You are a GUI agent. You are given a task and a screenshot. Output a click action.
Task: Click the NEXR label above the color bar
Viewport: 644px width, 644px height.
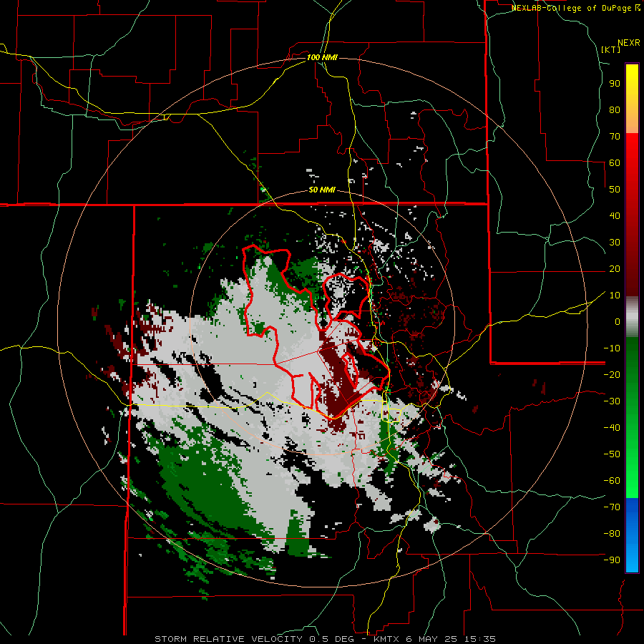coord(629,43)
